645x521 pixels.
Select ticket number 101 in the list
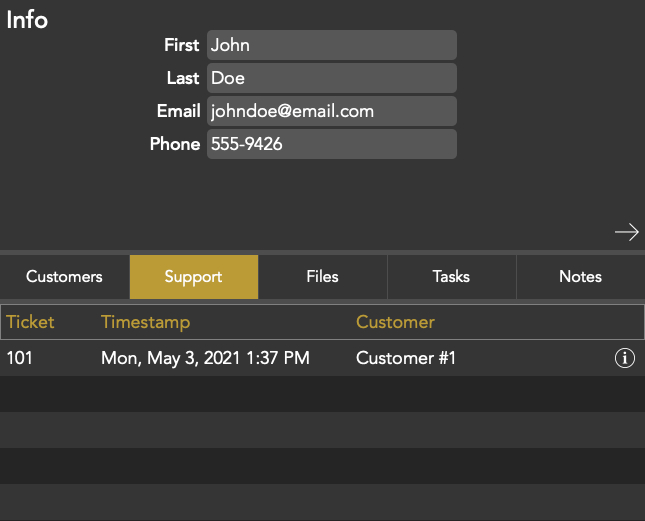[x=20, y=358]
